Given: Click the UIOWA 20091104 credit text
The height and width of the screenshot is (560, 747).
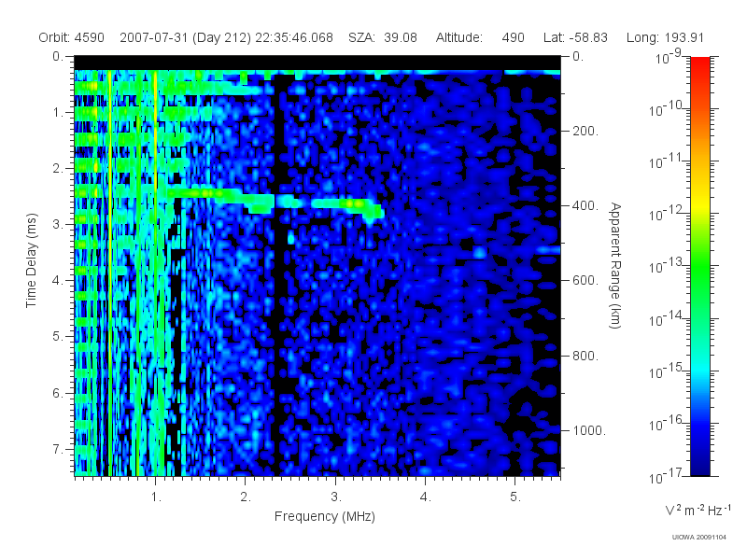Looking at the screenshot, I should pos(698,538).
